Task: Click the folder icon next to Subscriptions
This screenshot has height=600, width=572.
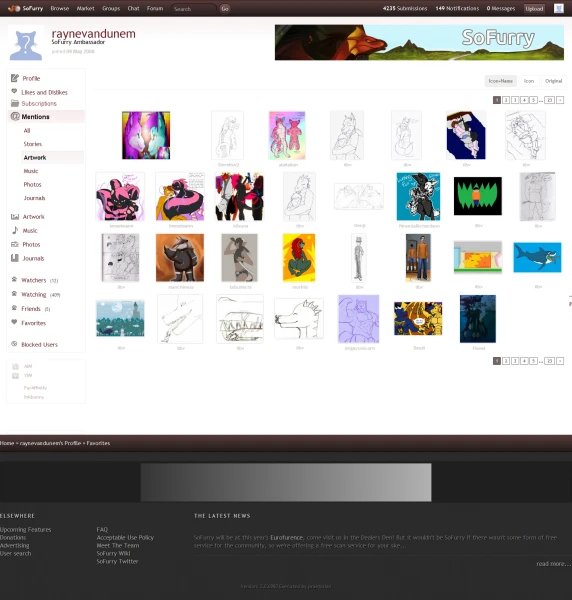Action: pos(15,103)
